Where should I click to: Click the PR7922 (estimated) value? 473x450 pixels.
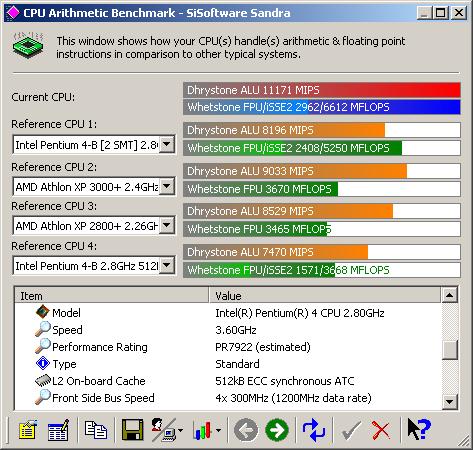click(263, 347)
